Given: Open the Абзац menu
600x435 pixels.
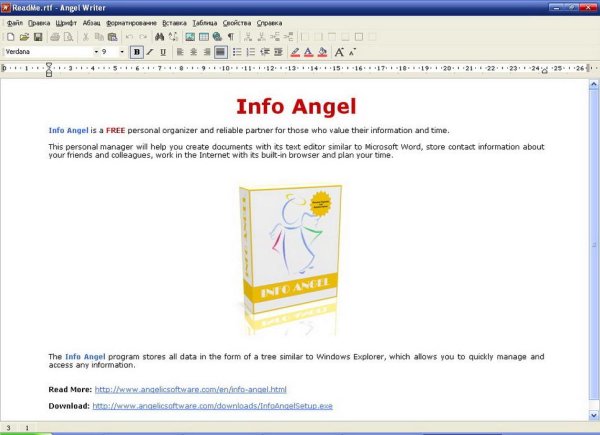Looking at the screenshot, I should 91,23.
